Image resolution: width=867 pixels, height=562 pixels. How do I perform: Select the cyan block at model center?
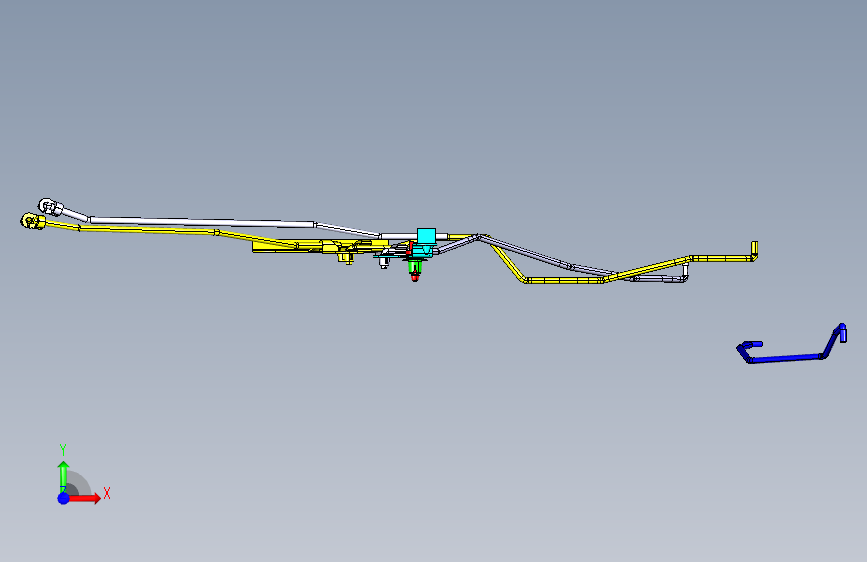pyautogui.click(x=426, y=236)
